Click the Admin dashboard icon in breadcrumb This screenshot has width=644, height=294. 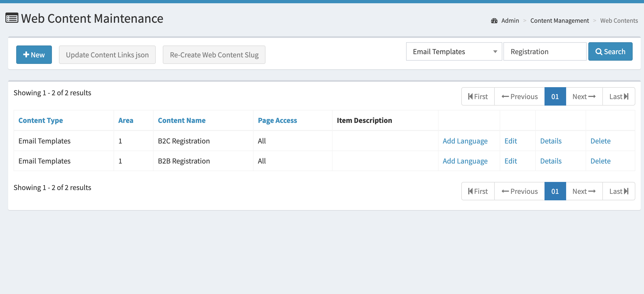click(494, 21)
